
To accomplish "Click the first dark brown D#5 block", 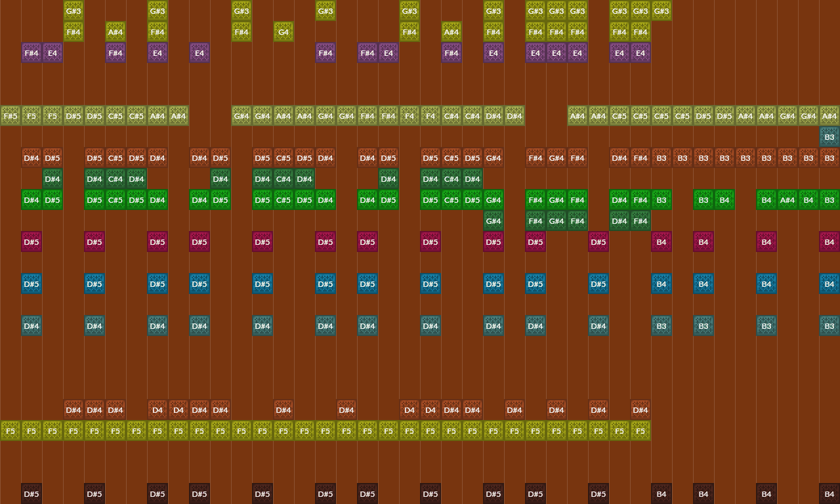I will (31, 494).
